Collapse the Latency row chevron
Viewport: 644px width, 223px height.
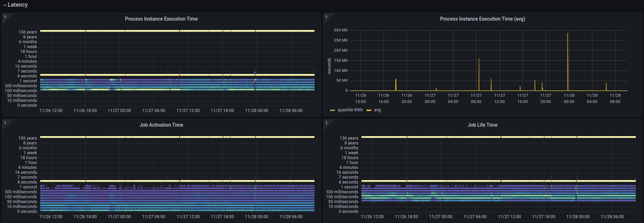pos(5,5)
